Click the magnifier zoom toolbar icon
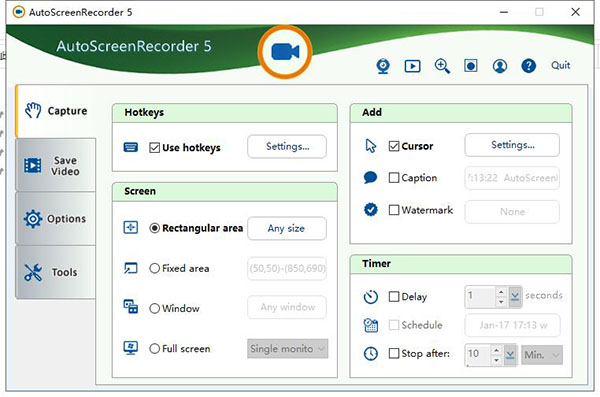 point(442,66)
